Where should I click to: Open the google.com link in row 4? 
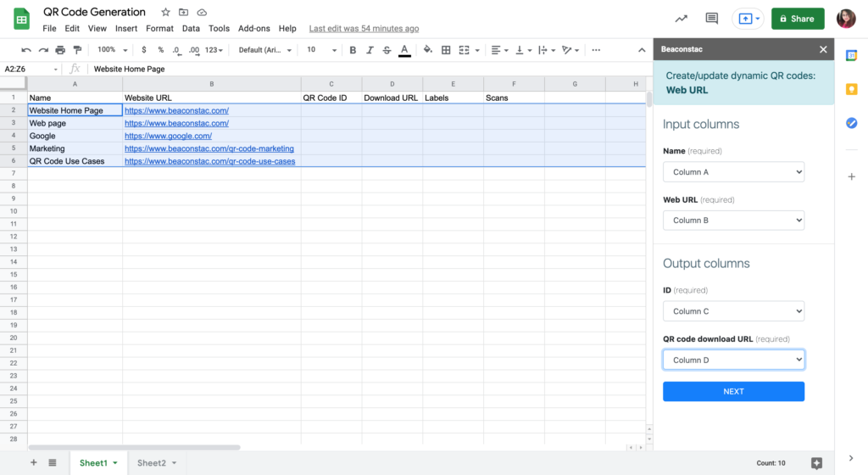tap(169, 136)
